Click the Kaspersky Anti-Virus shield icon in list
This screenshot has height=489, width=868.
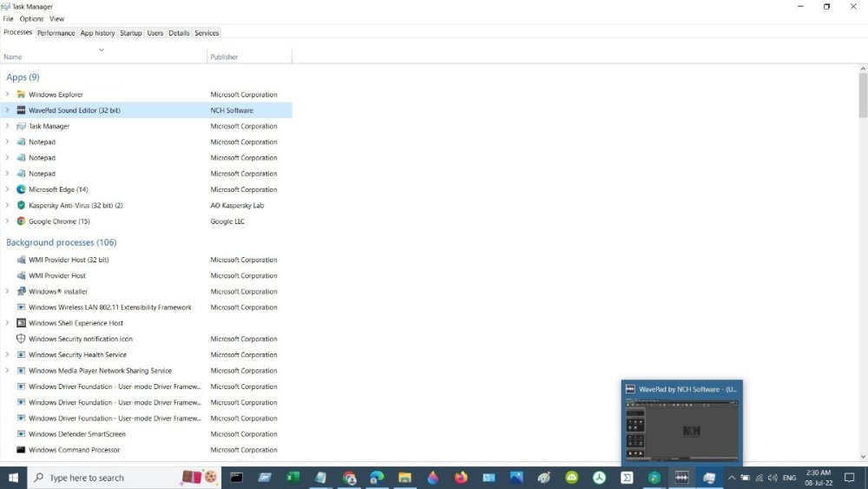[21, 205]
